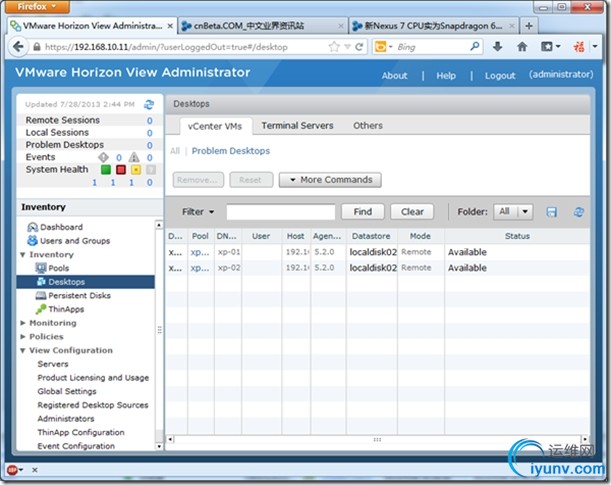Screen dimensions: 611x485
Task: Open the bookmarks menu icon
Action: (550, 47)
